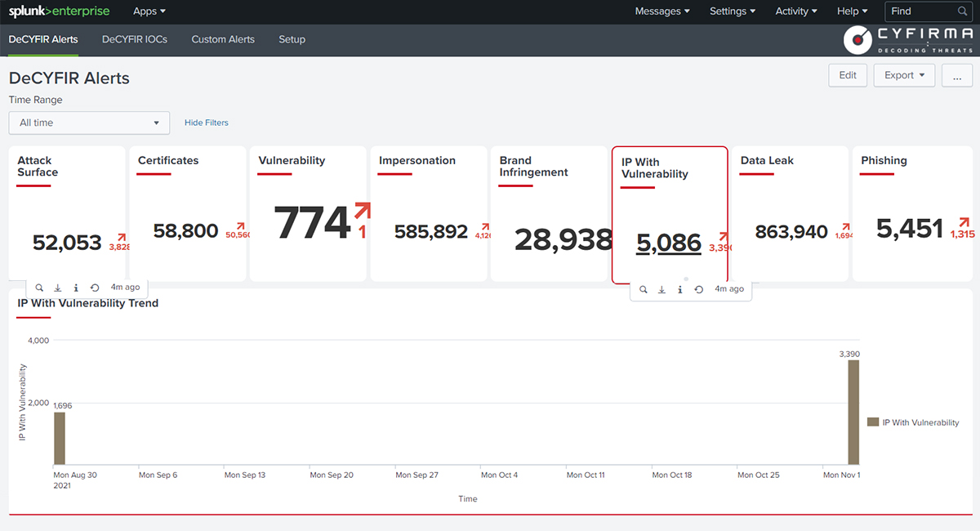The width and height of the screenshot is (980, 531).
Task: Open search icon below IP With Vulnerability card
Action: coord(644,289)
